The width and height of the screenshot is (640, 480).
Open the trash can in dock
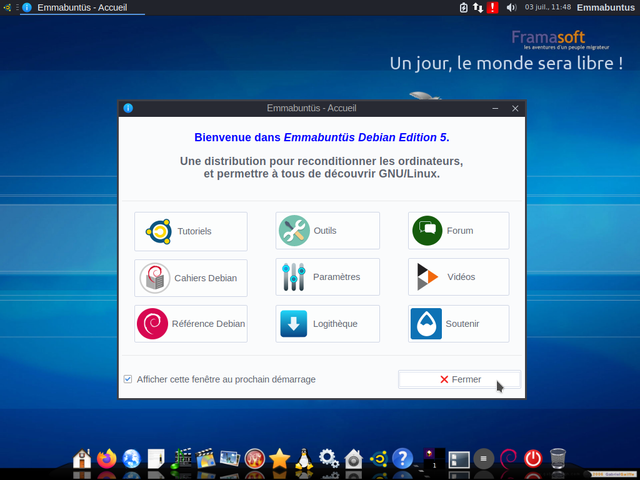[558, 459]
